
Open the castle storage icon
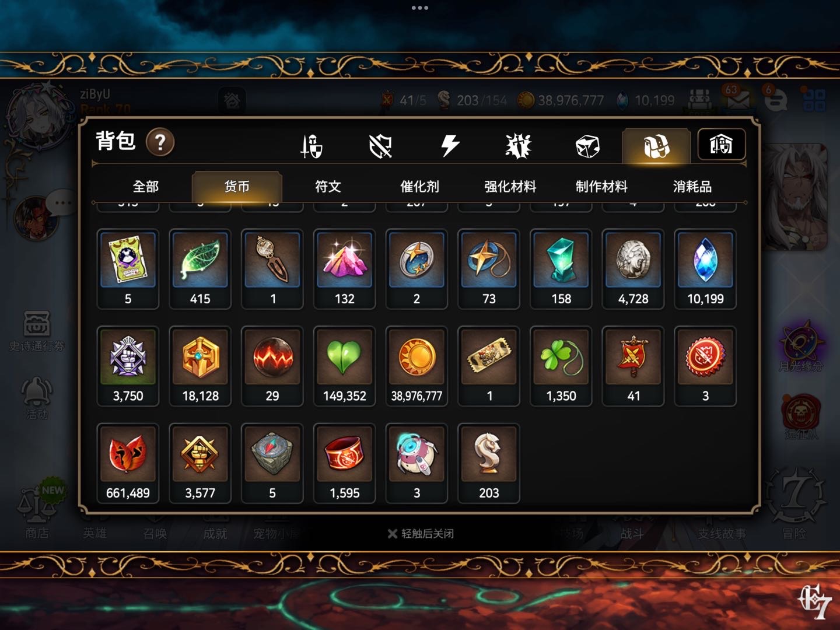click(x=722, y=144)
